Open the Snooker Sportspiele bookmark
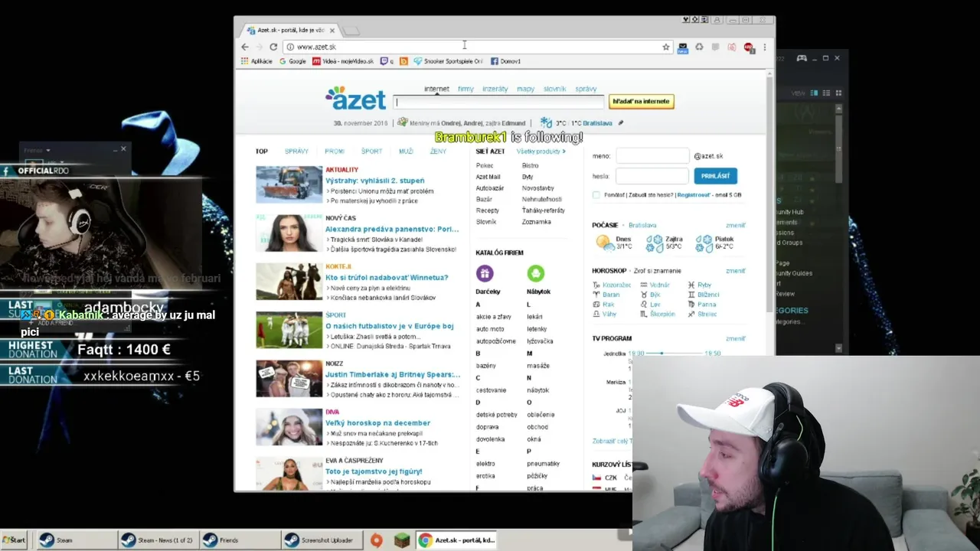This screenshot has height=551, width=980. coord(448,61)
